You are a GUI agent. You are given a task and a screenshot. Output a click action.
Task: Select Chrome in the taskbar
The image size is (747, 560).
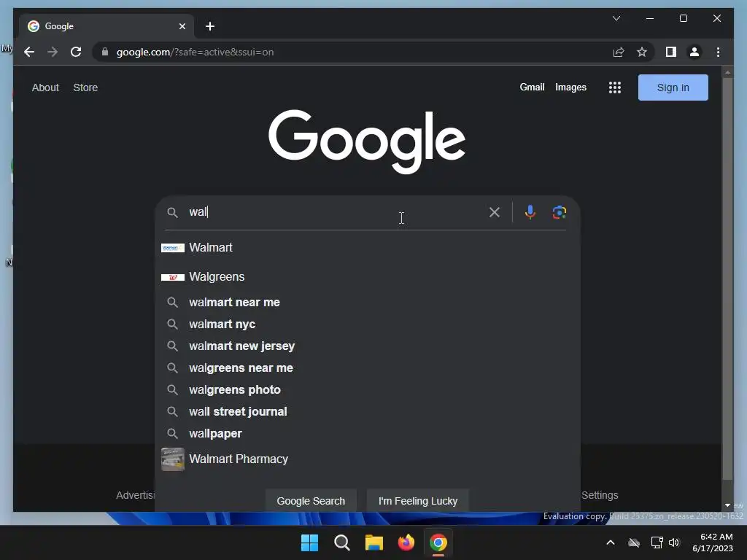tap(438, 542)
